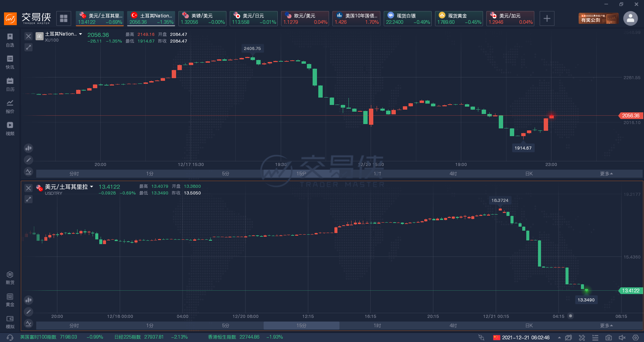Viewport: 644px width, 342px height.
Task: Select 分时 timeframe in the USDTRY chart
Action: click(74, 326)
